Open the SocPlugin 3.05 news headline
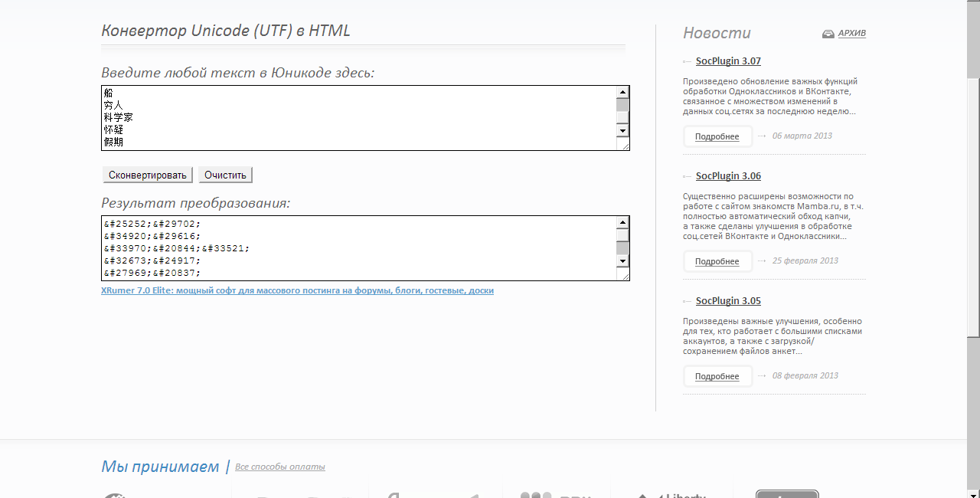 (x=728, y=301)
